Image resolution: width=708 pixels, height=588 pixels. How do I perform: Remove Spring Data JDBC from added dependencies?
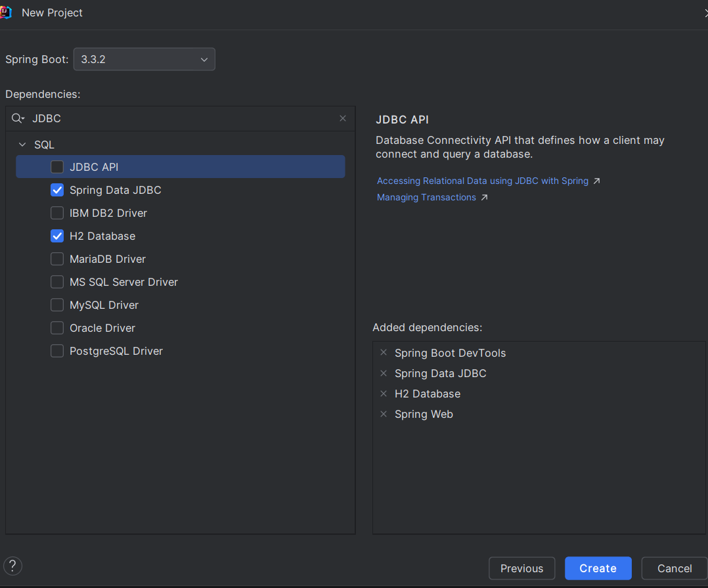[x=384, y=373]
